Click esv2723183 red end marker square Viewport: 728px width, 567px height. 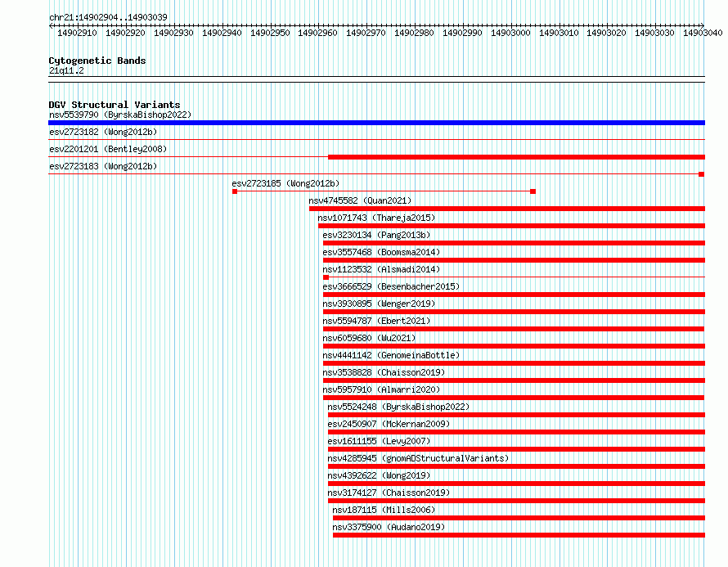coord(702,174)
